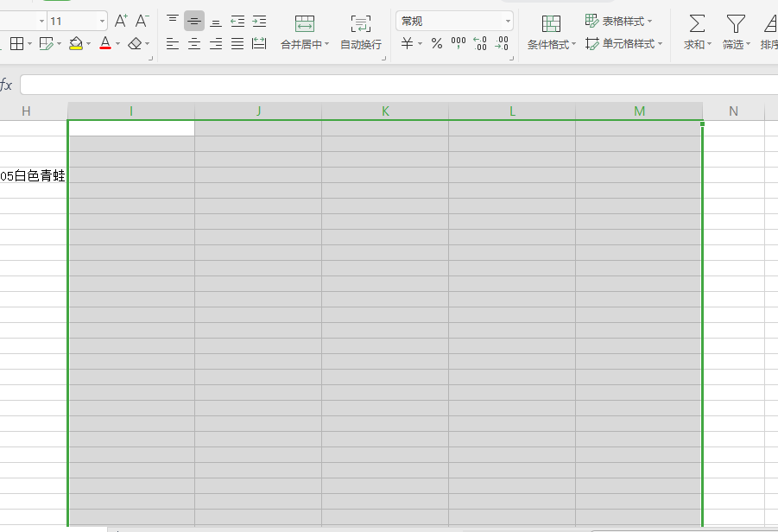778x532 pixels.
Task: Open number format dialog launcher
Action: 511,58
